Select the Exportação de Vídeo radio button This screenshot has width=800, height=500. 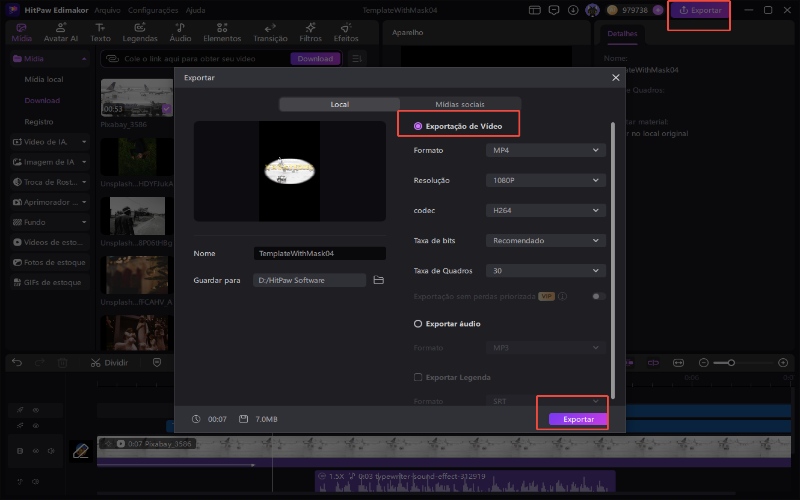tap(418, 126)
